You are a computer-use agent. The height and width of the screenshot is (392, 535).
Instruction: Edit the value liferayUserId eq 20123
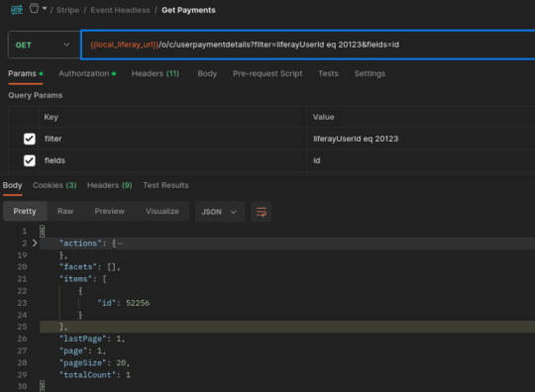pyautogui.click(x=356, y=139)
